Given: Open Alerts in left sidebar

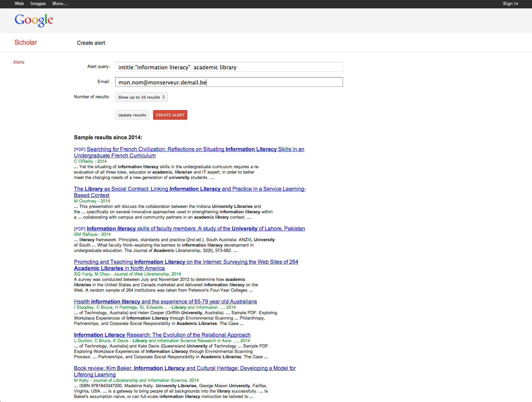Looking at the screenshot, I should (19, 62).
